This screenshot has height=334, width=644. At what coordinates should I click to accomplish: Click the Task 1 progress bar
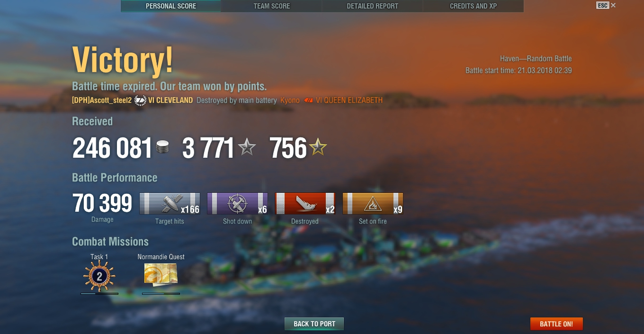click(x=99, y=294)
